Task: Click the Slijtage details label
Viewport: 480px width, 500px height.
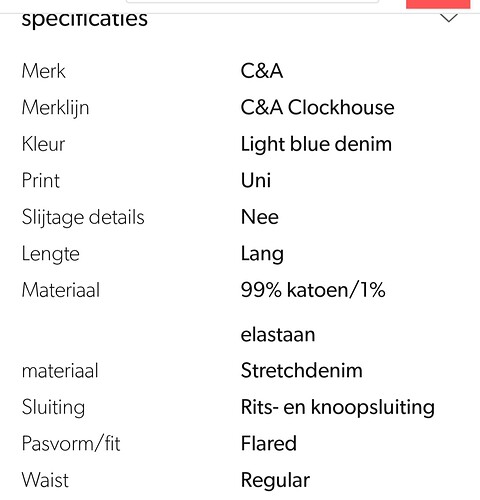Action: coord(83,218)
